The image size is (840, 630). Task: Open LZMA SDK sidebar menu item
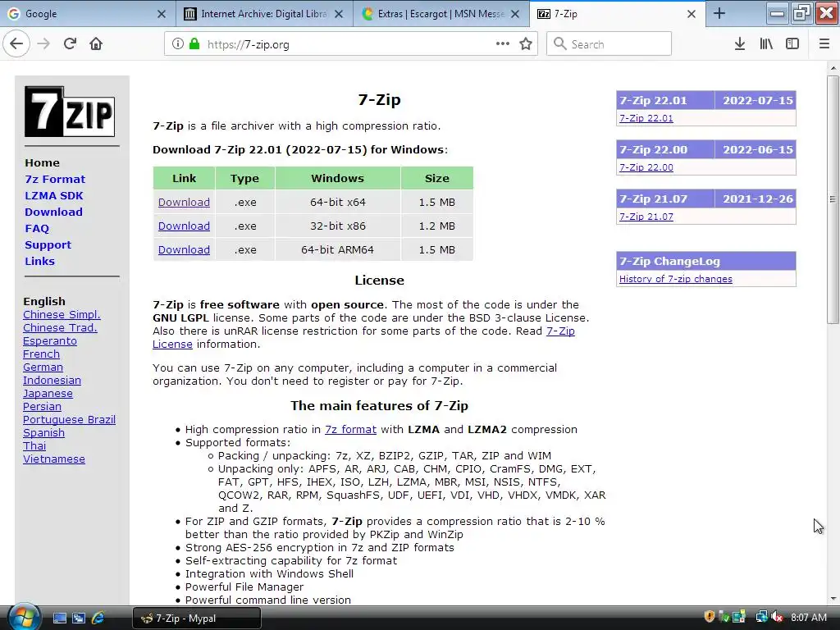[53, 195]
